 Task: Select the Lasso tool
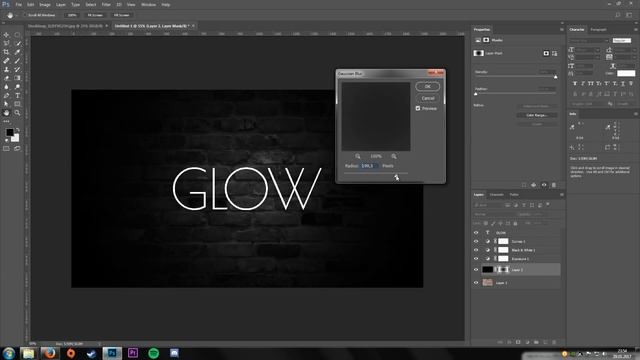coord(6,43)
